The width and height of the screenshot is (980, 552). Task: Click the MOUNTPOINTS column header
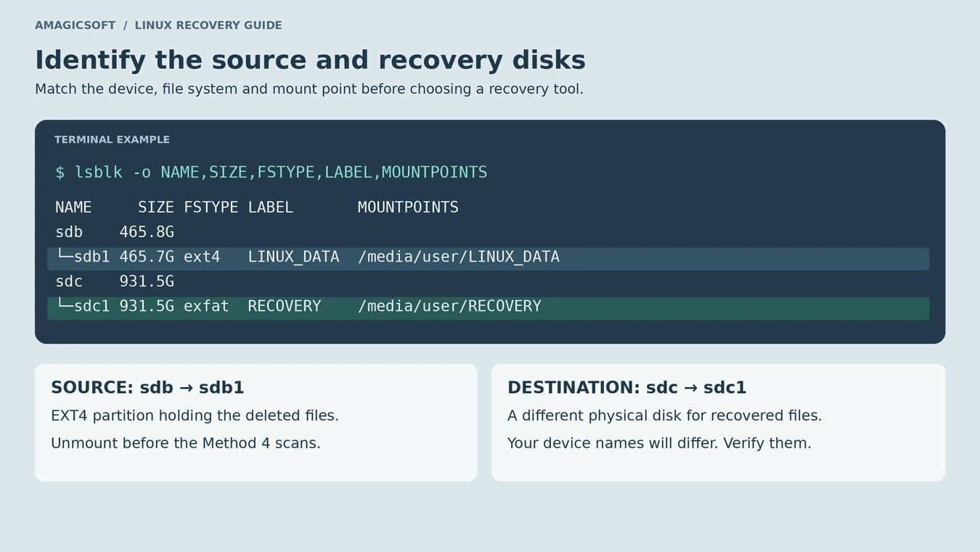[408, 208]
